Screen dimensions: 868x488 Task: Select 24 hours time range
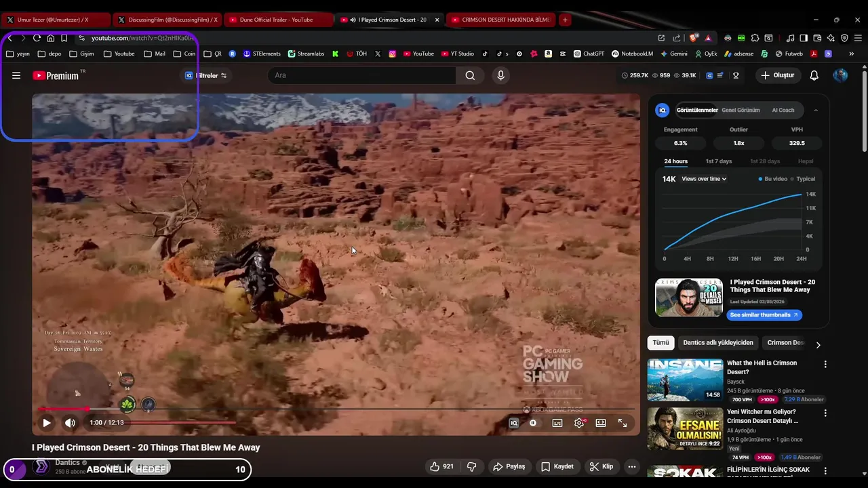click(675, 161)
